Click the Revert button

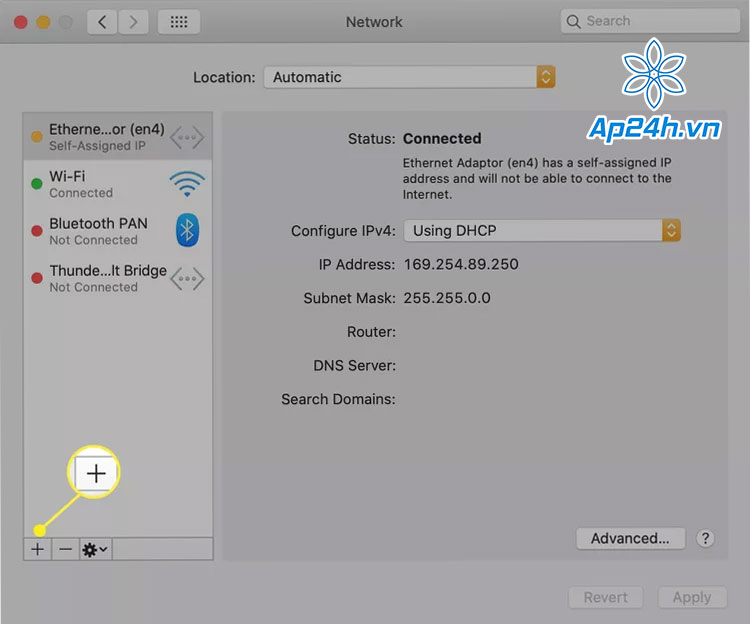coord(606,597)
